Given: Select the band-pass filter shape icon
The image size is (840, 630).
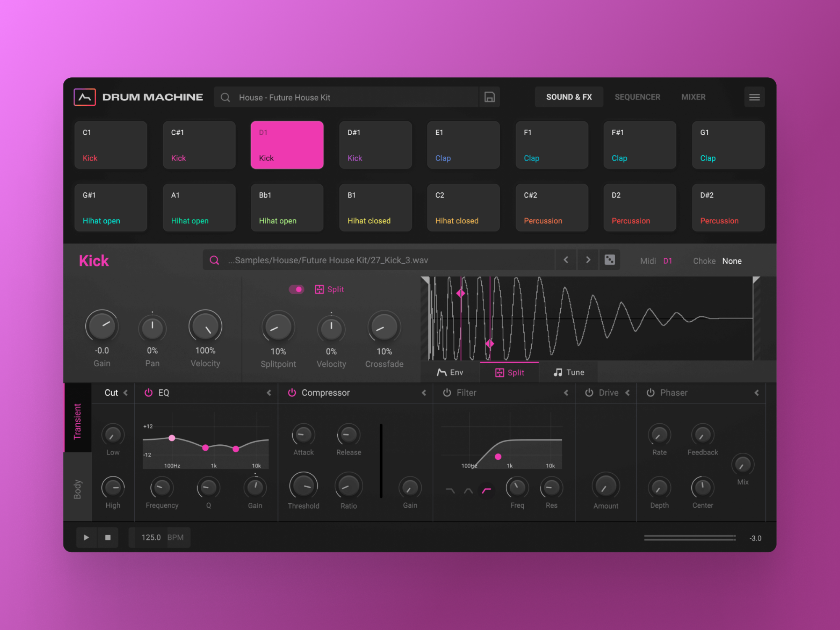Looking at the screenshot, I should pyautogui.click(x=468, y=490).
